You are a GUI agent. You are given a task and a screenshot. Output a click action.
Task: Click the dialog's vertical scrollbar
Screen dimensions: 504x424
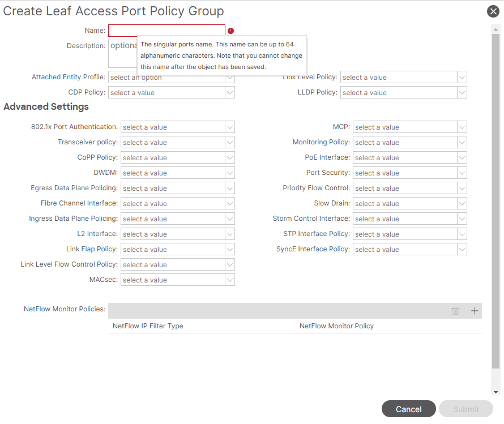496,198
